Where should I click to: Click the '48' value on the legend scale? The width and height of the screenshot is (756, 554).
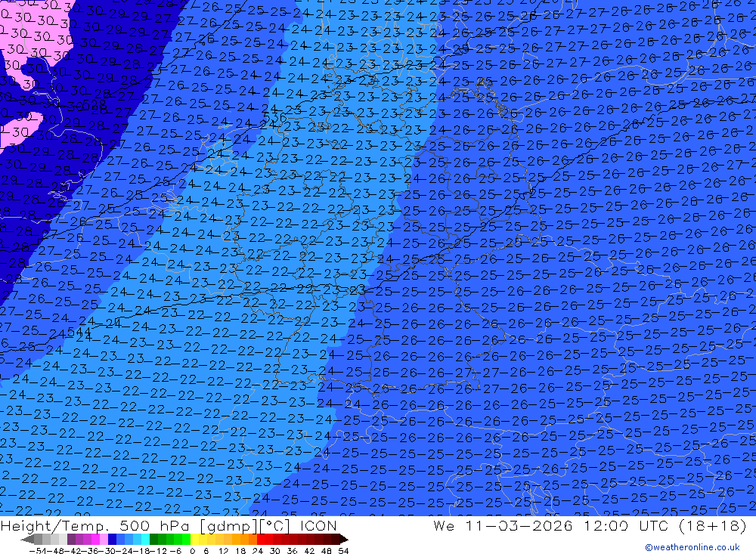coord(327,551)
